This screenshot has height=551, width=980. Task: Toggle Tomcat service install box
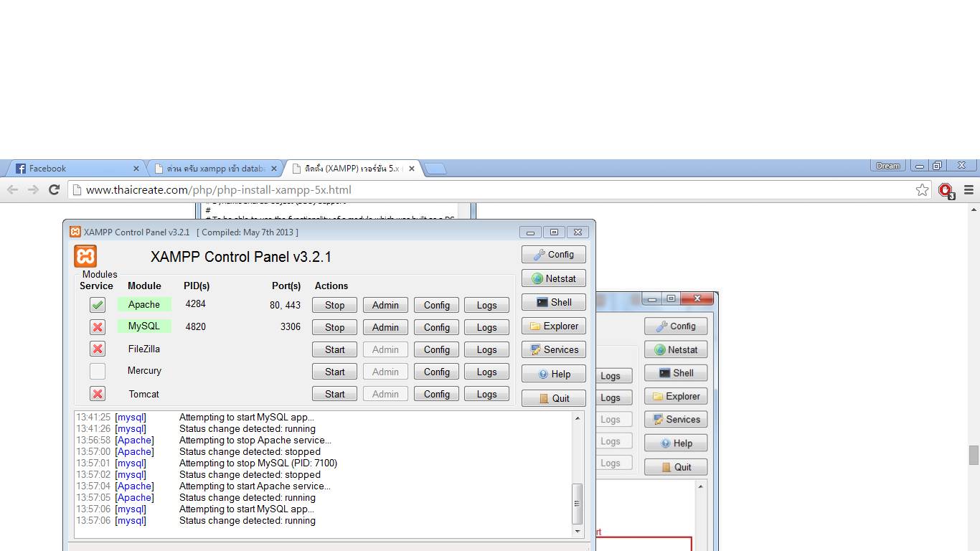(x=98, y=394)
